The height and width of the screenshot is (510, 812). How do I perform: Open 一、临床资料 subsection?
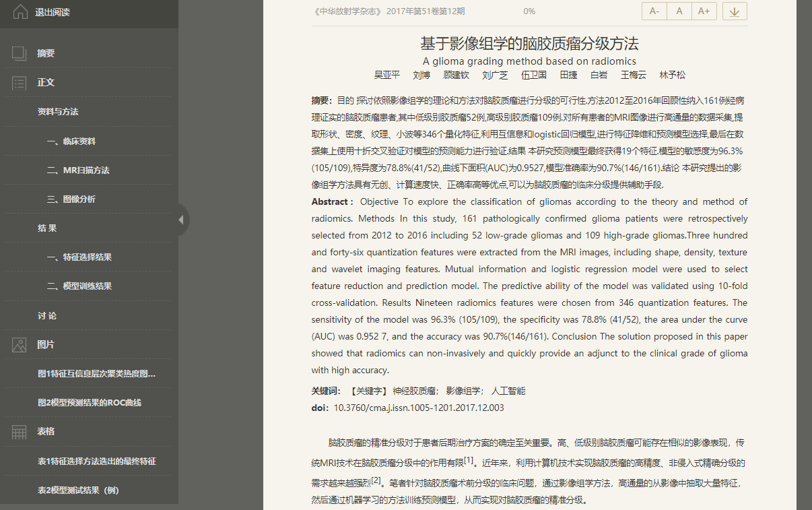pyautogui.click(x=71, y=141)
